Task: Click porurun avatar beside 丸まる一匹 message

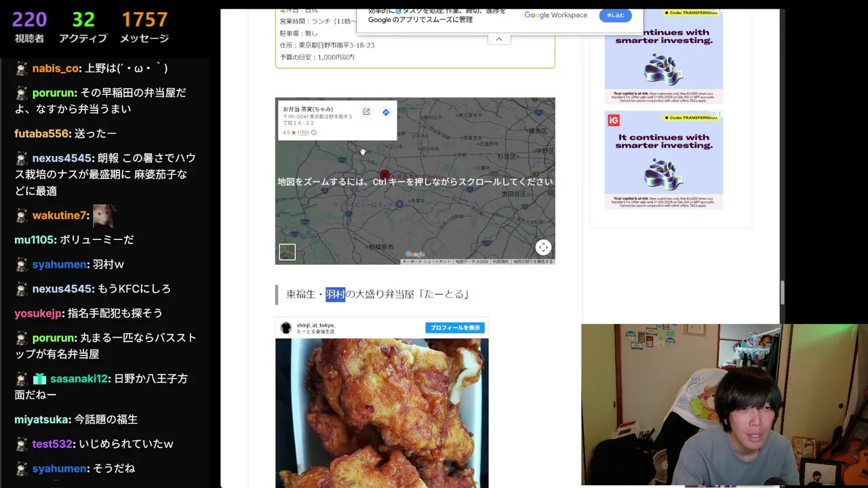Action: click(22, 338)
